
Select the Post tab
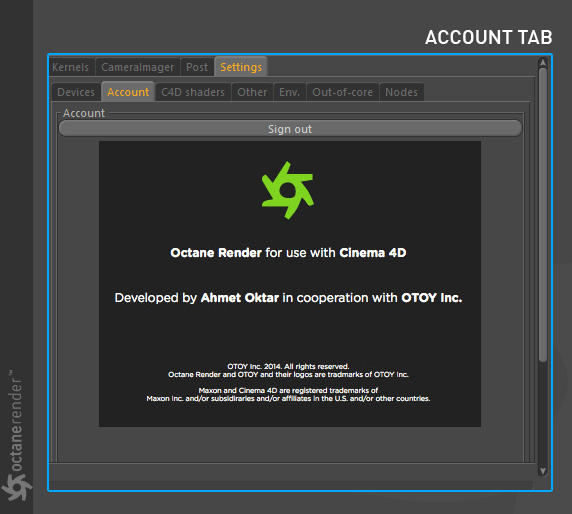click(197, 67)
